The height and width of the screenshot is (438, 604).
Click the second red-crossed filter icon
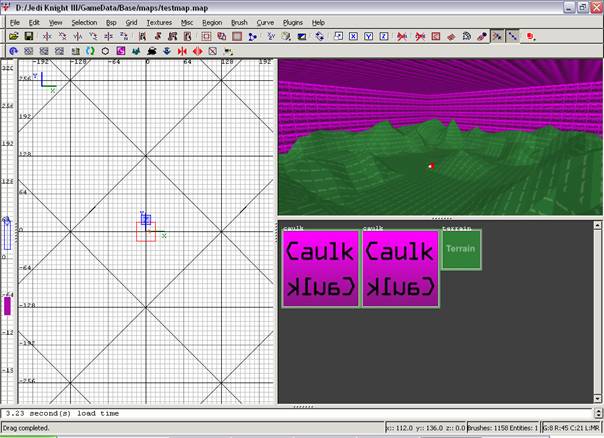click(x=420, y=36)
